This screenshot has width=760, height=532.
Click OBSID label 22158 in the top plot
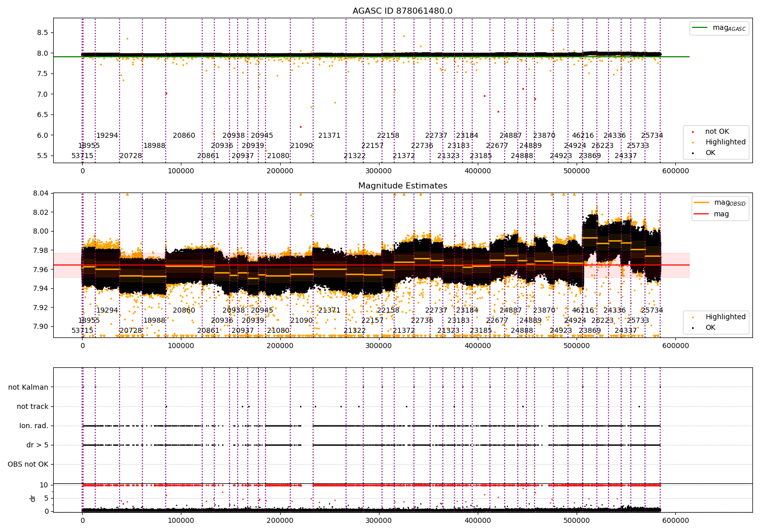[388, 136]
